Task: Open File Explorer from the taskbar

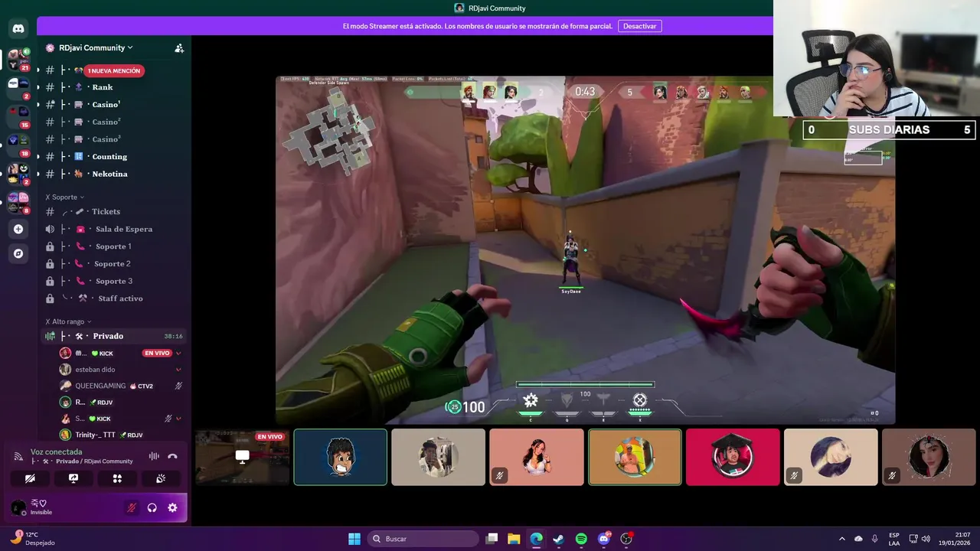Action: [514, 539]
